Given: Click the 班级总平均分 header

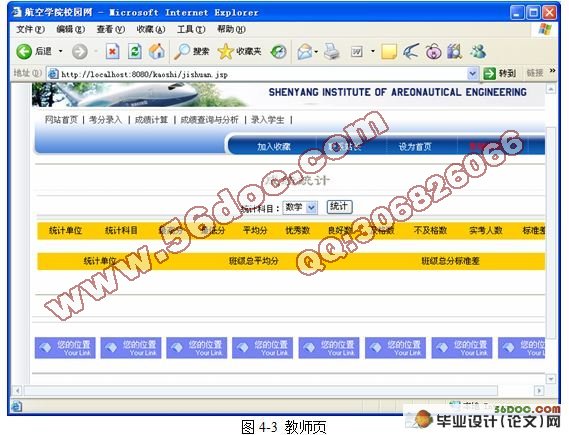Looking at the screenshot, I should 254,260.
